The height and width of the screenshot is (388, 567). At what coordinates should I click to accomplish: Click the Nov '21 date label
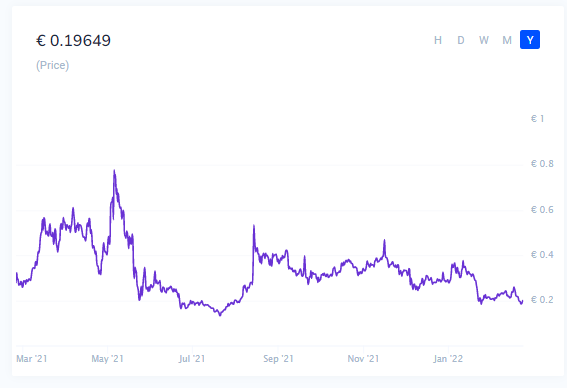click(363, 359)
